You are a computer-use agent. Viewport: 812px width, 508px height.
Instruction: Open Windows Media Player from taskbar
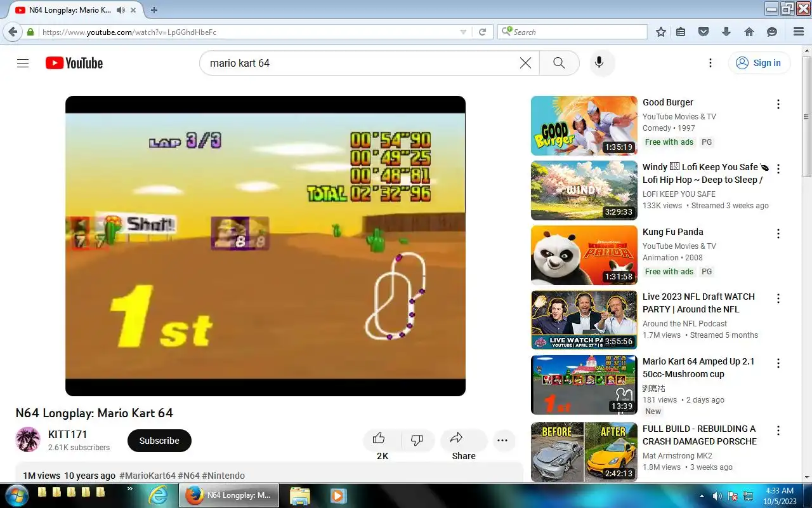point(337,495)
